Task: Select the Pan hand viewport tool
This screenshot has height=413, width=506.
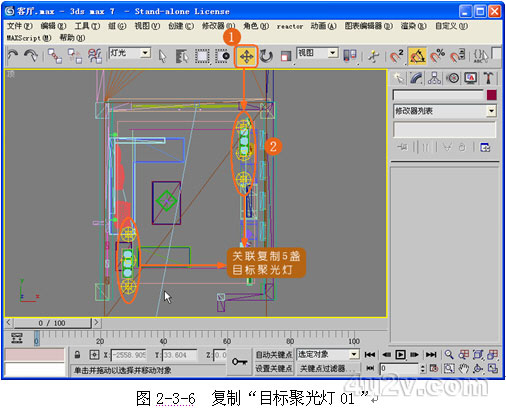Action: [x=463, y=368]
